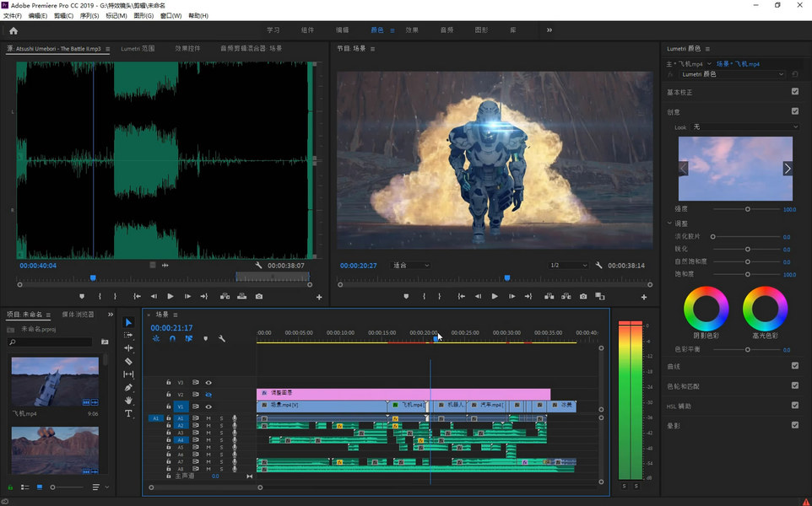The image size is (812, 506).
Task: Add marker in timeline panel
Action: coord(206,338)
